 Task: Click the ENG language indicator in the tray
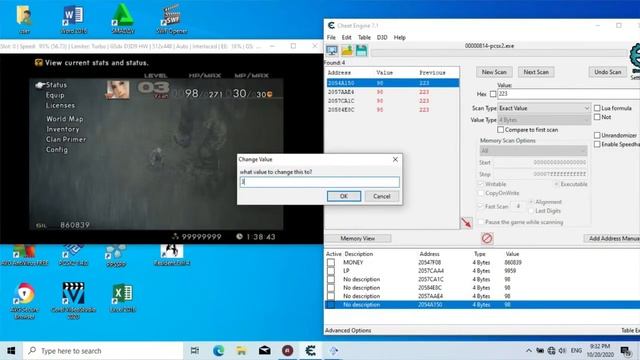(576, 351)
